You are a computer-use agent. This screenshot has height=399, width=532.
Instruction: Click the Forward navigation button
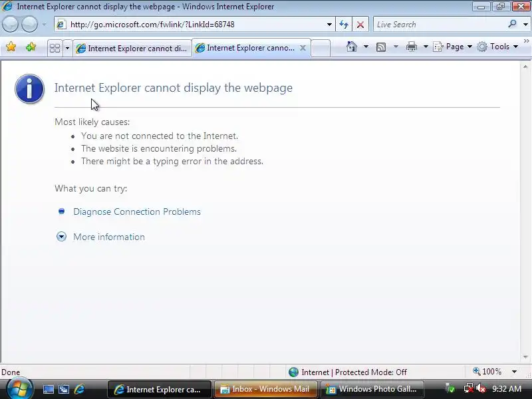pyautogui.click(x=30, y=25)
